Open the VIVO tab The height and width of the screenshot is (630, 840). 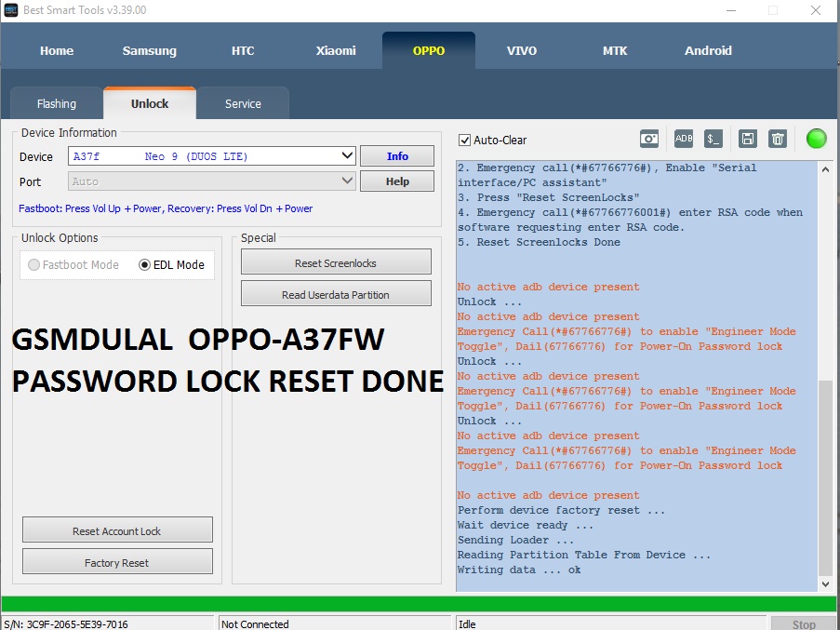click(x=522, y=51)
